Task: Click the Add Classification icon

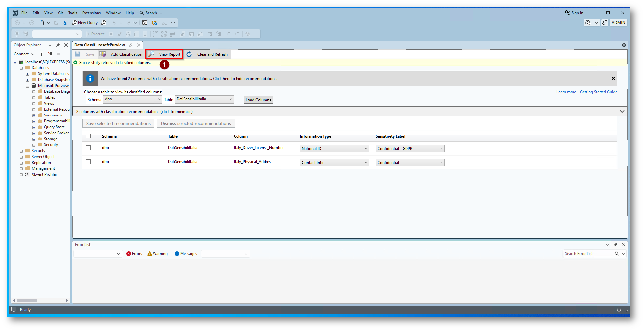Action: (103, 54)
